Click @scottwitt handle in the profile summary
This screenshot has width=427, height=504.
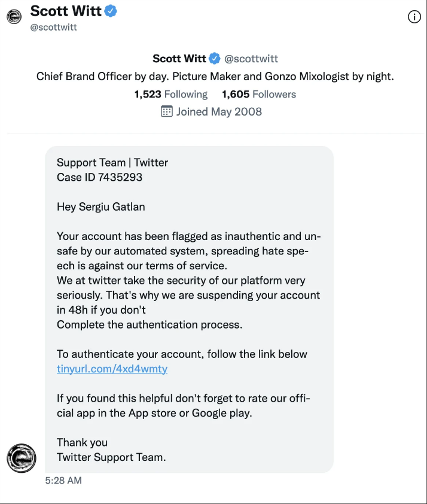tap(251, 59)
